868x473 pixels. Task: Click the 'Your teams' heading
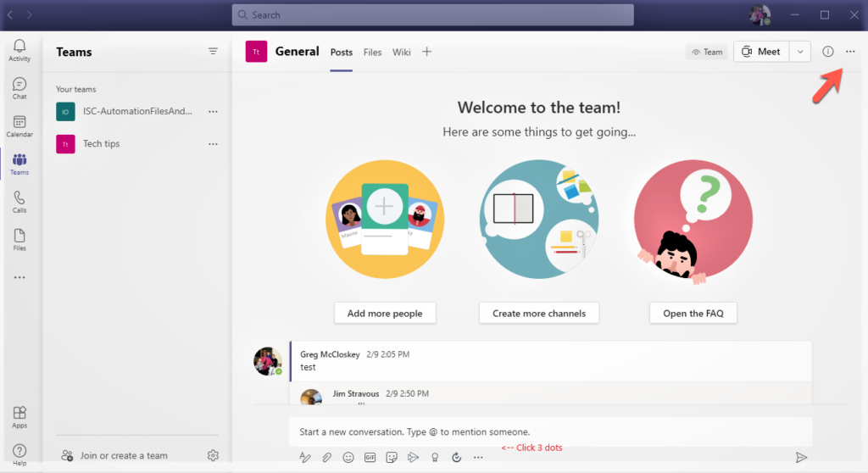[75, 89]
